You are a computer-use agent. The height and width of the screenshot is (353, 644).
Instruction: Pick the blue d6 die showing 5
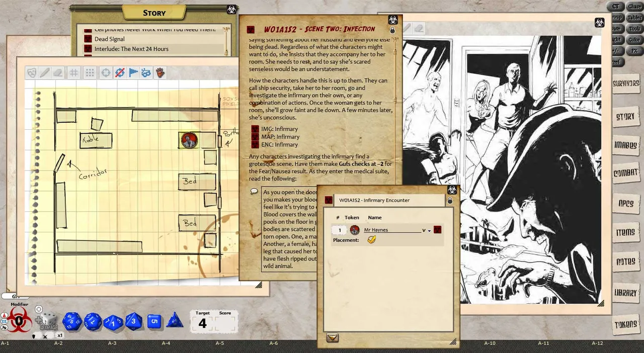point(154,321)
